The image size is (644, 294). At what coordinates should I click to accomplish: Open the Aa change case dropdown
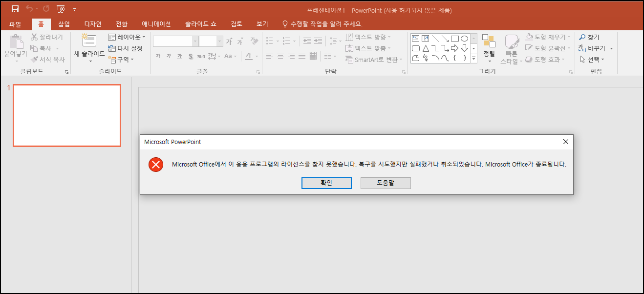coord(230,56)
